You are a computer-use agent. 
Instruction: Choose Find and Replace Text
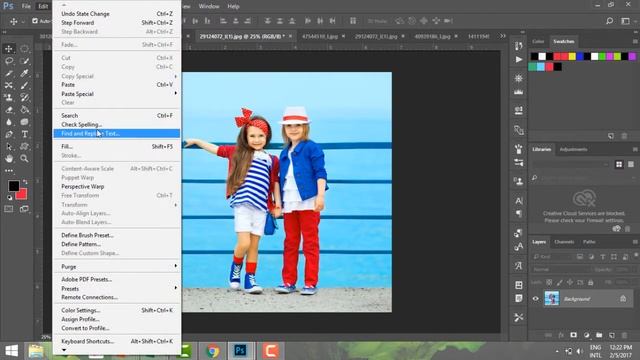(116, 133)
